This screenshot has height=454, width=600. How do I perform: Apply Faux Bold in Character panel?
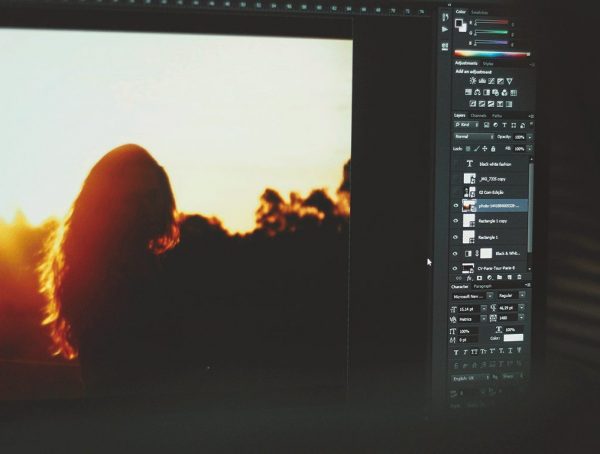pos(458,352)
